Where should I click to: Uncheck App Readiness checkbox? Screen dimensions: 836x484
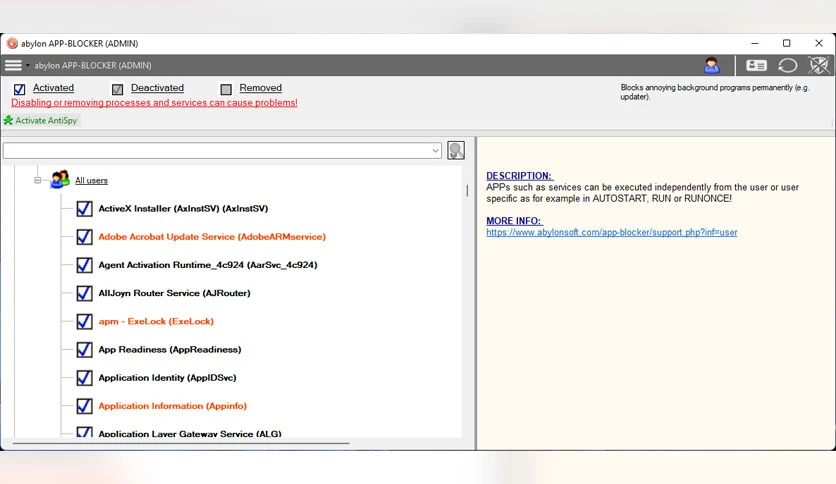click(x=84, y=350)
